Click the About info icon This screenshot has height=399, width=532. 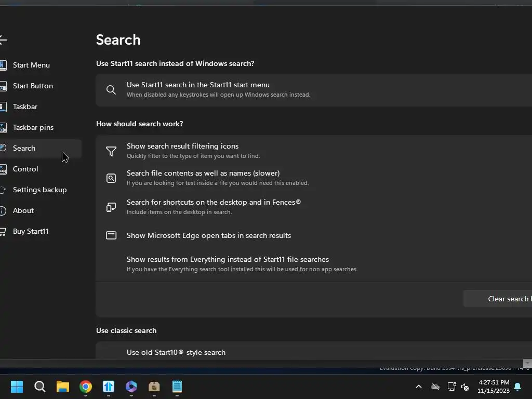[x=3, y=211]
